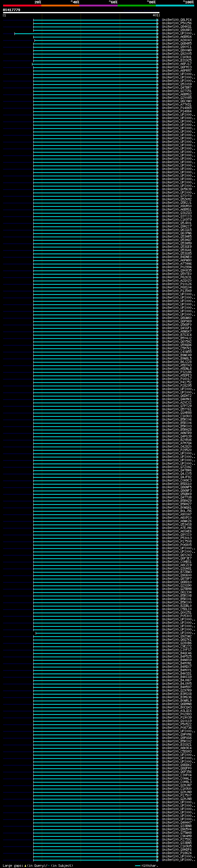Select hit UniRef100_P02993

(x=177, y=714)
